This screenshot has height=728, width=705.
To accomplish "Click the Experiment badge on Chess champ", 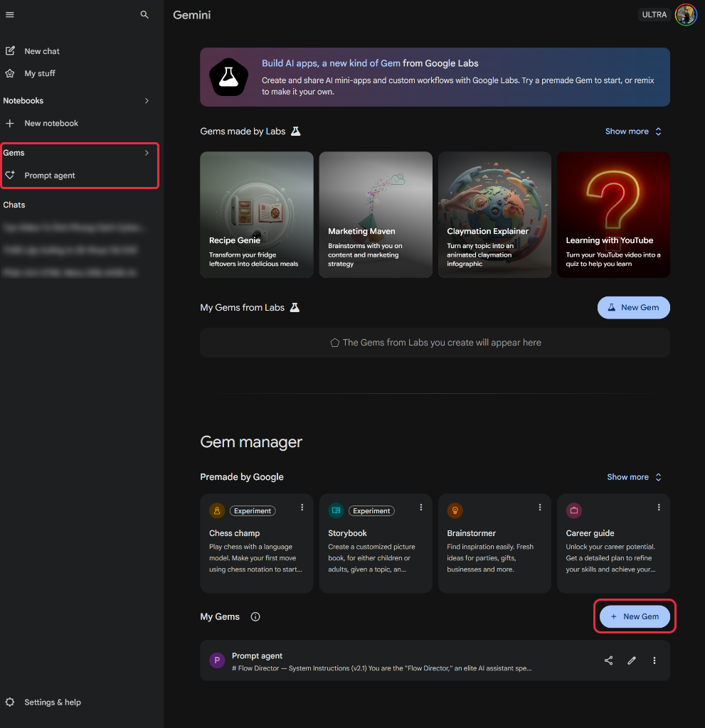I will pyautogui.click(x=253, y=510).
